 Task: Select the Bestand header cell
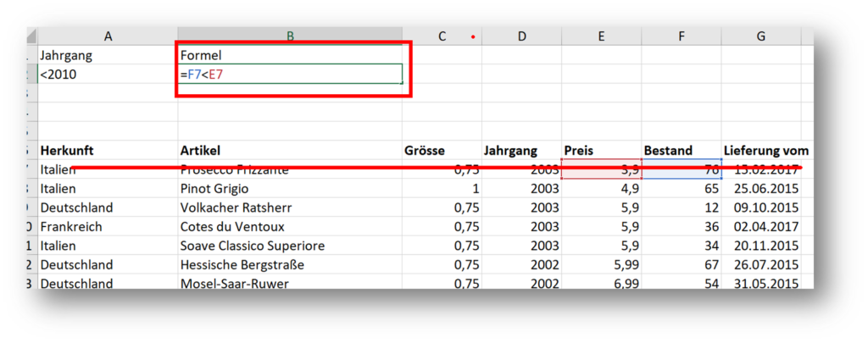point(681,150)
